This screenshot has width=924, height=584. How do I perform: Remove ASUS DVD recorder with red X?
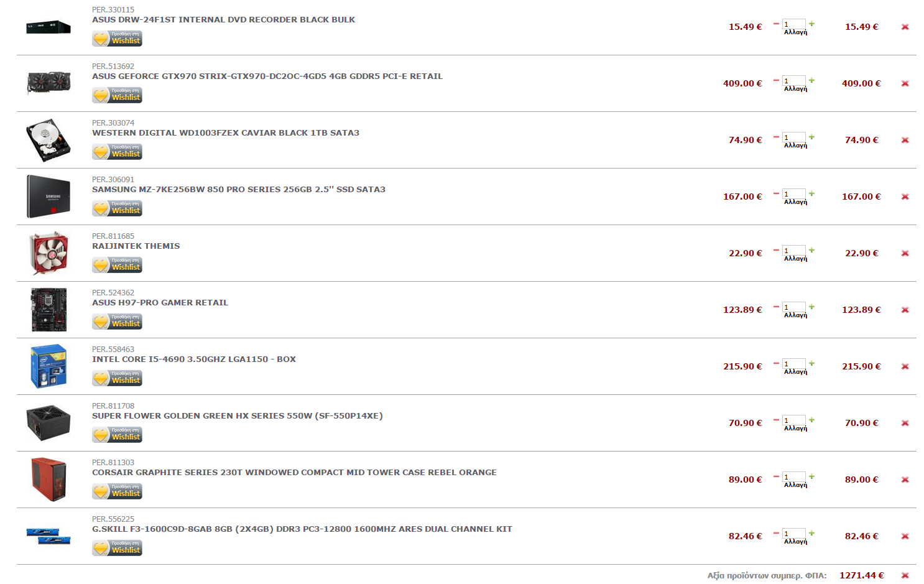(x=905, y=27)
